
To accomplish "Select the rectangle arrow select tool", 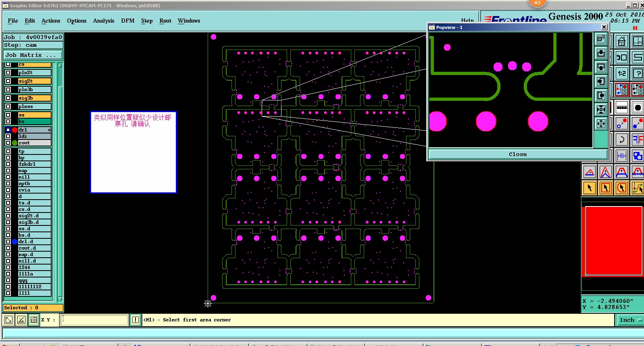I will tap(606, 188).
